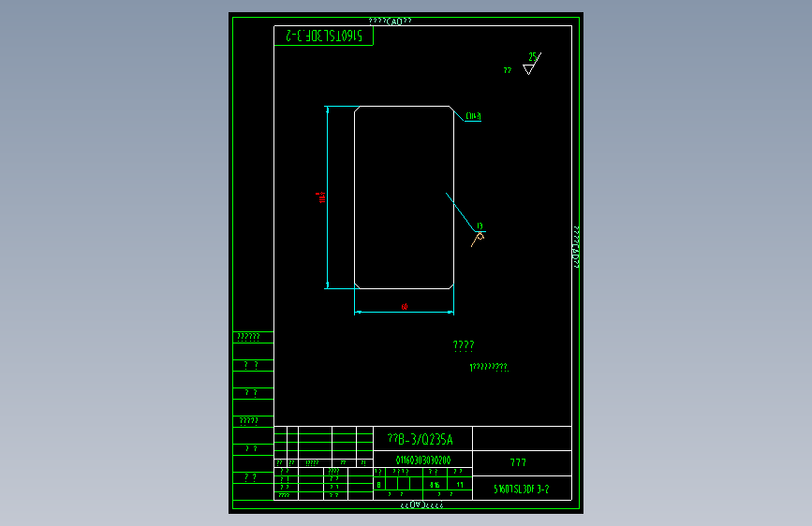Select the vertical CAD caption on the right frame
Viewport: 812px width, 526px height.
[576, 247]
